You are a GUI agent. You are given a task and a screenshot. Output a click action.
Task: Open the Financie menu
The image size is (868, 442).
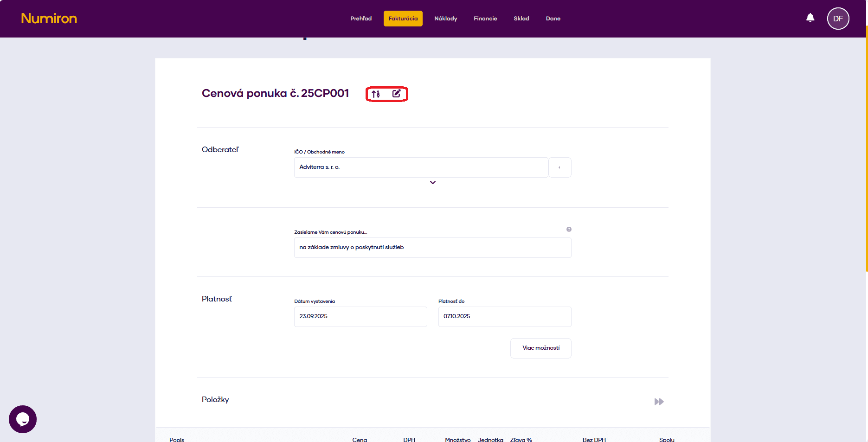click(x=485, y=19)
